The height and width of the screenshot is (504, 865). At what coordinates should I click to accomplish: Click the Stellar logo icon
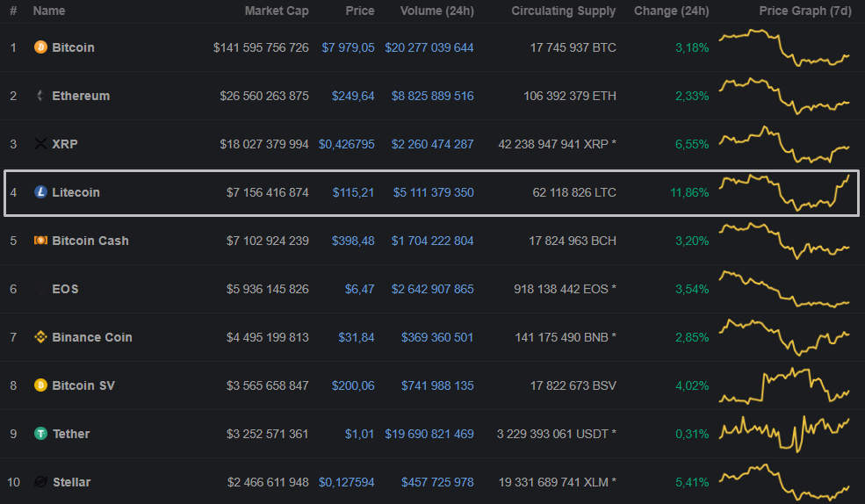pos(40,482)
